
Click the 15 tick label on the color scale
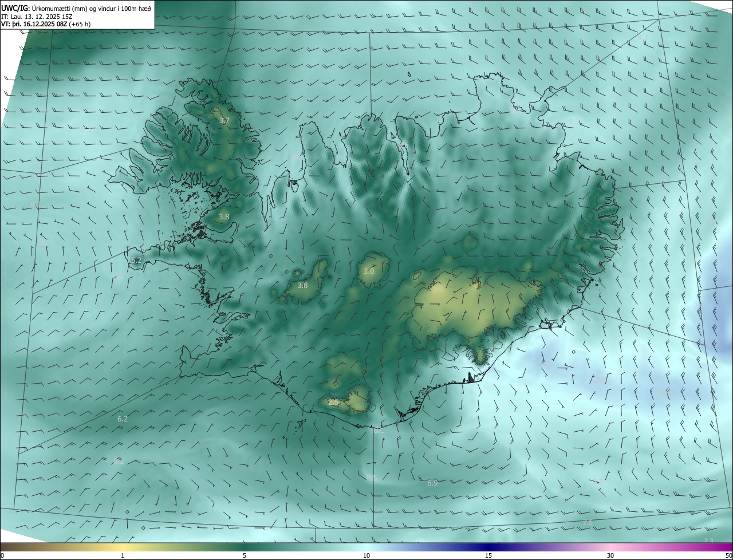(488, 556)
